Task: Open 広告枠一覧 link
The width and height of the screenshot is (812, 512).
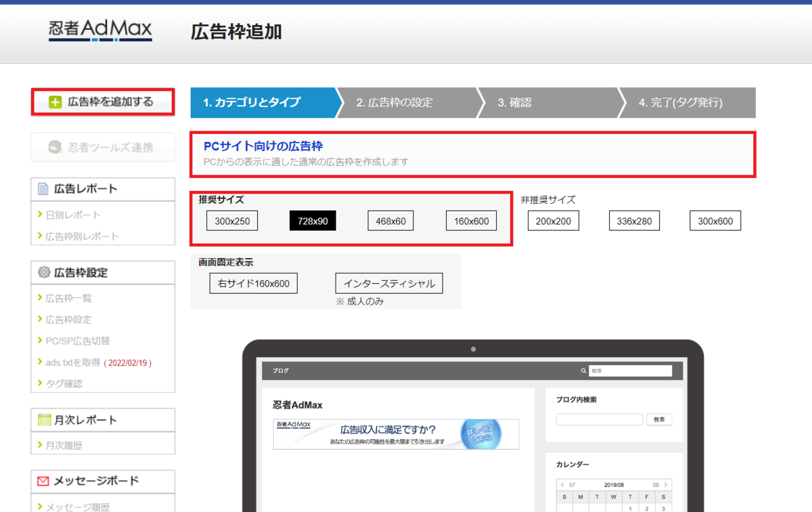Action: pos(68,298)
